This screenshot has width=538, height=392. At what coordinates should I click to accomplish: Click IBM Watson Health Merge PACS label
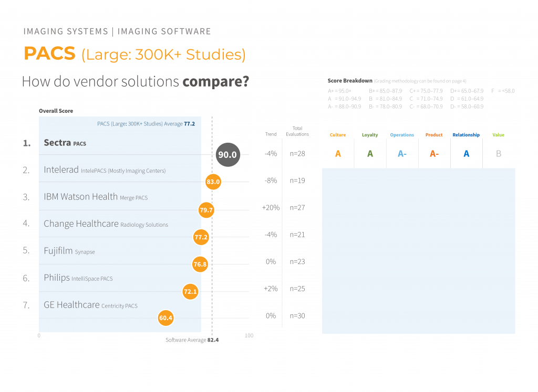(96, 197)
